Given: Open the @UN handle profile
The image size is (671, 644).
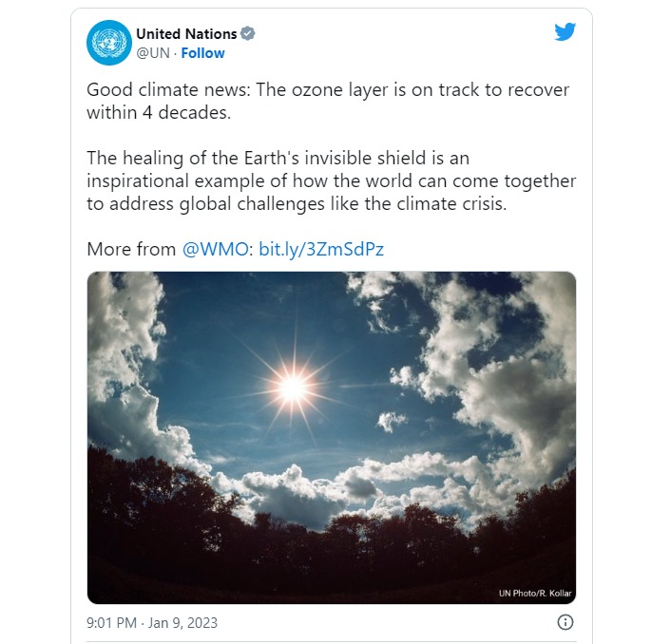Looking at the screenshot, I should (153, 53).
